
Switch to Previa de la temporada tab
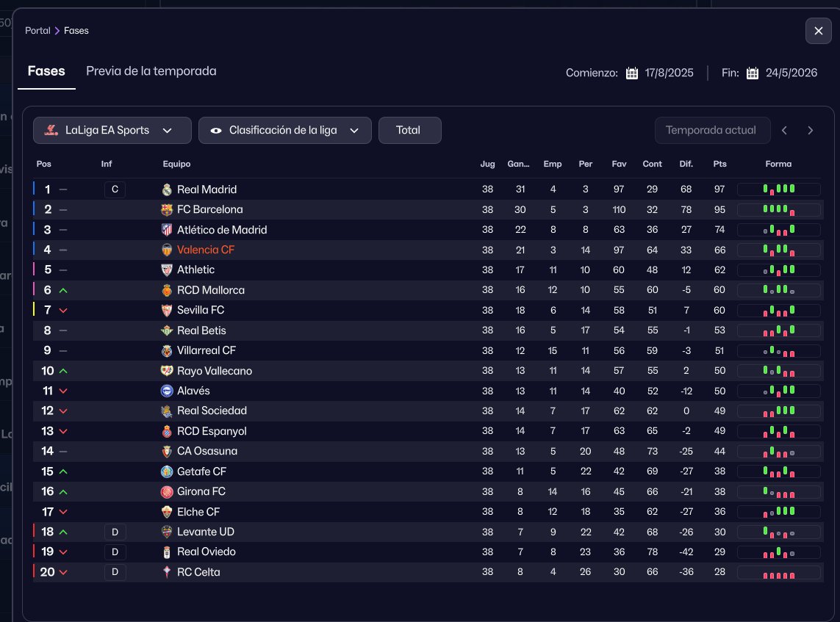click(151, 71)
